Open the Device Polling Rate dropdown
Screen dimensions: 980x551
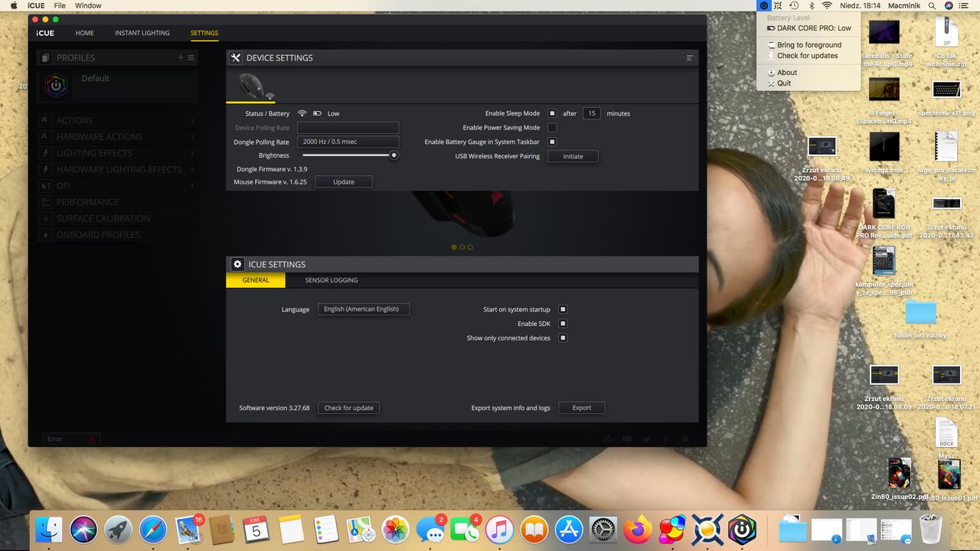(348, 128)
